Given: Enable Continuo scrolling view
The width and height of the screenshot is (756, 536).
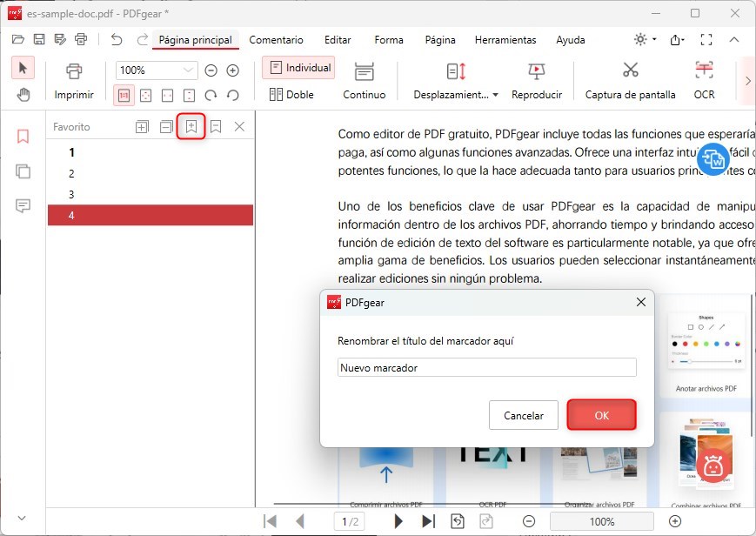Looking at the screenshot, I should (x=364, y=81).
